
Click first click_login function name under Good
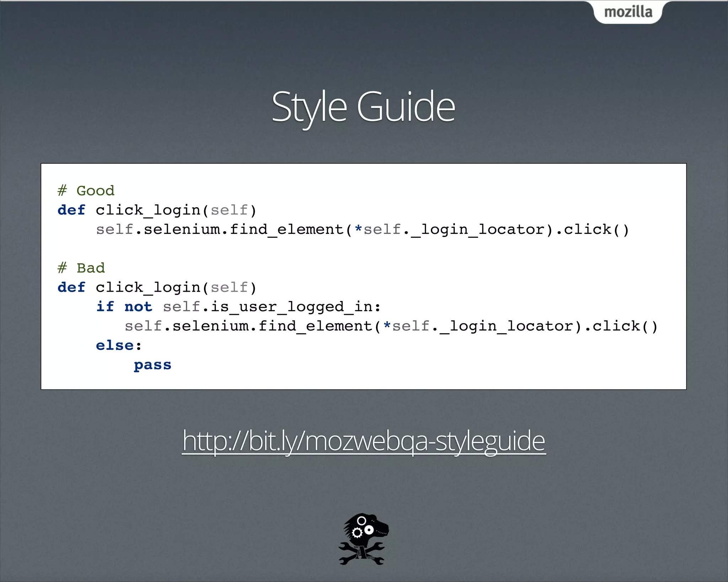point(148,210)
